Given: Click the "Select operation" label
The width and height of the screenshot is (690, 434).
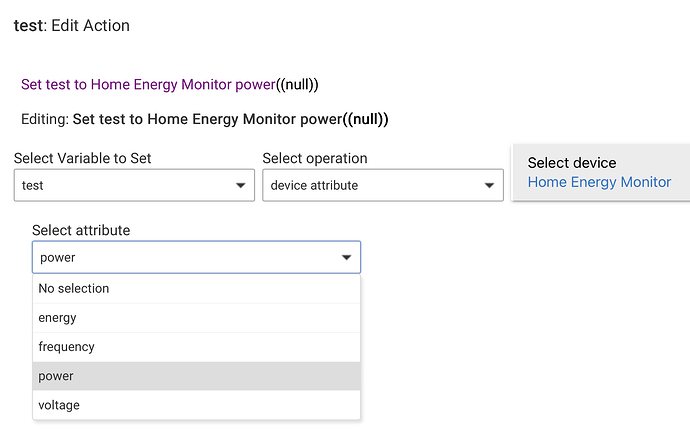Looking at the screenshot, I should 315,158.
